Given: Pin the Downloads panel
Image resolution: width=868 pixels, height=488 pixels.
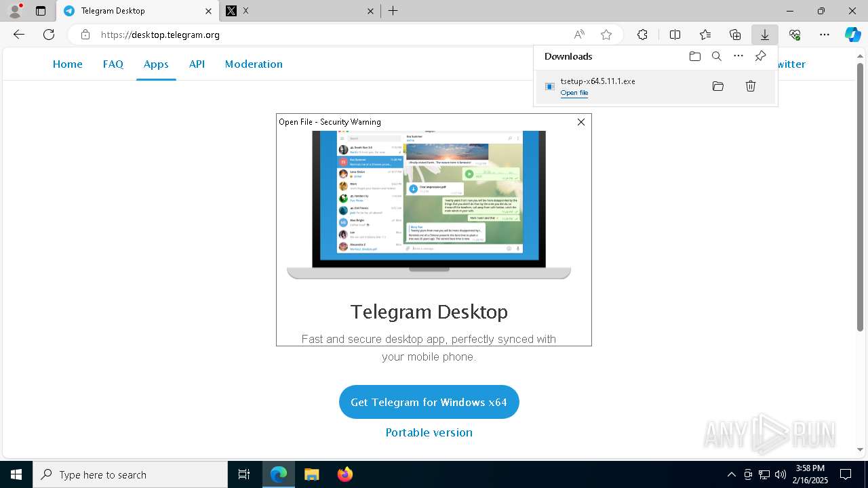Looking at the screenshot, I should (761, 56).
